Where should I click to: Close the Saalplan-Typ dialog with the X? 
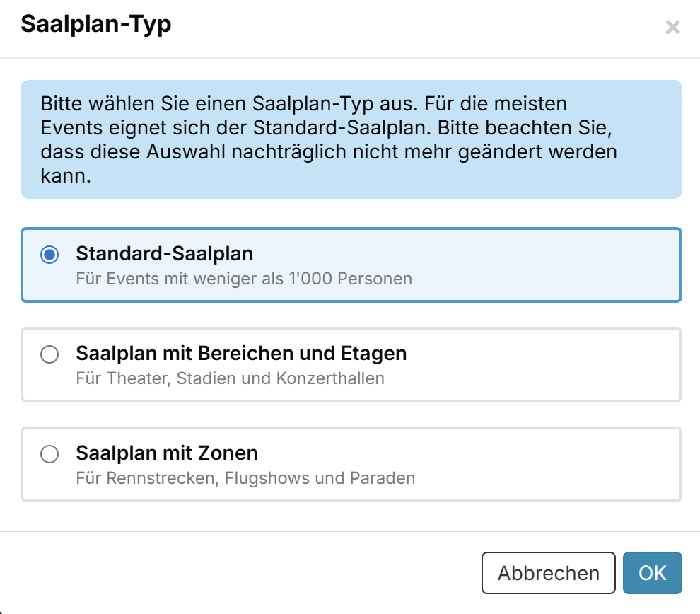click(672, 28)
